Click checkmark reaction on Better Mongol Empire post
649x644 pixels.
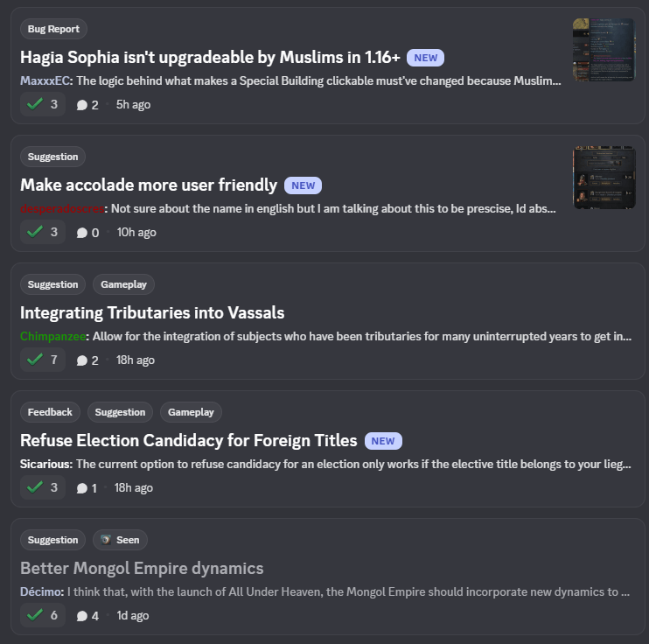(x=43, y=615)
